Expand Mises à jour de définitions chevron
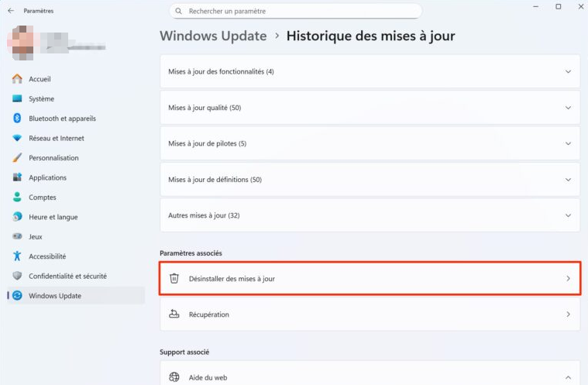Image resolution: width=588 pixels, height=385 pixels. (x=568, y=180)
